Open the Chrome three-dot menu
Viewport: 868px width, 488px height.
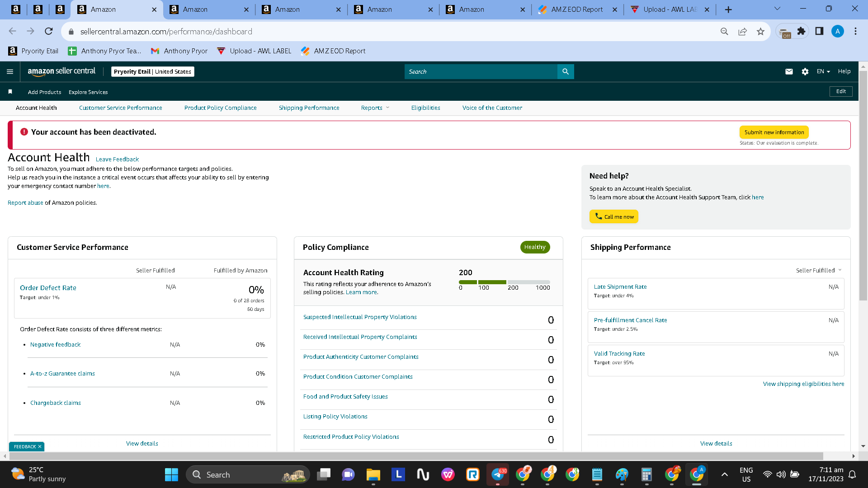[x=855, y=31]
